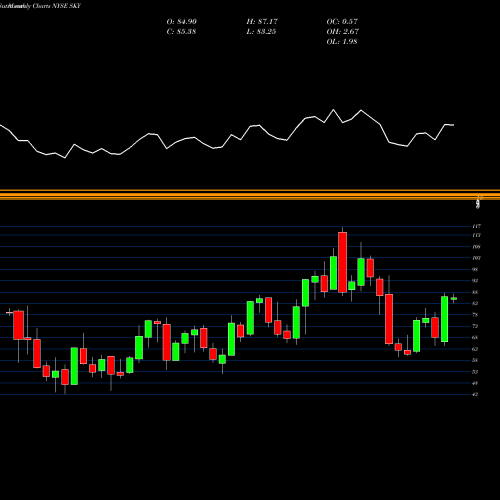Click the 'OC: 0.57' value
The width and height of the screenshot is (500, 500).
(x=342, y=22)
